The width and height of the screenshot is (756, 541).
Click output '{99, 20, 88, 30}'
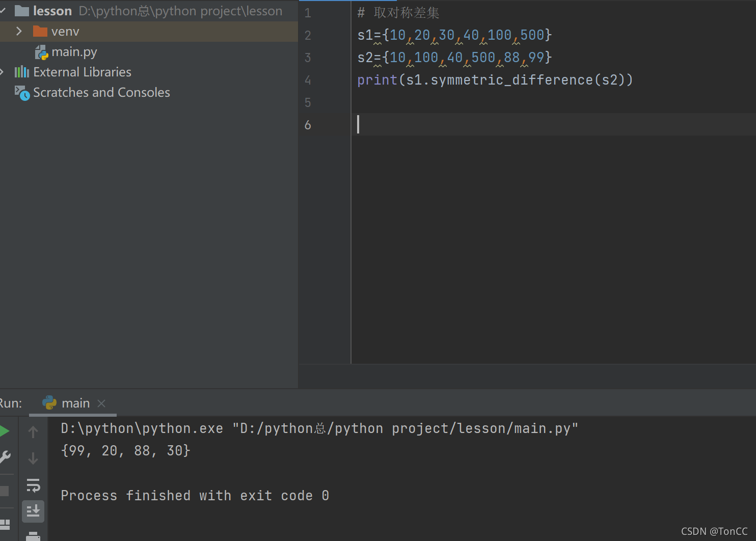coord(125,451)
